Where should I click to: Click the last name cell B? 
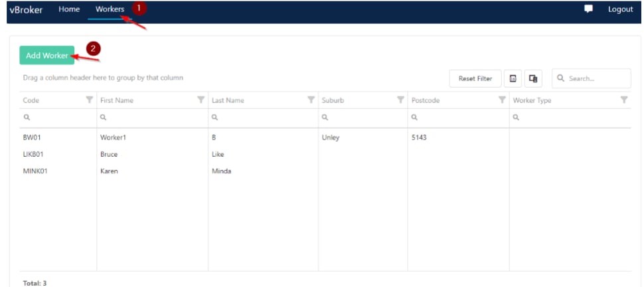[264, 138]
